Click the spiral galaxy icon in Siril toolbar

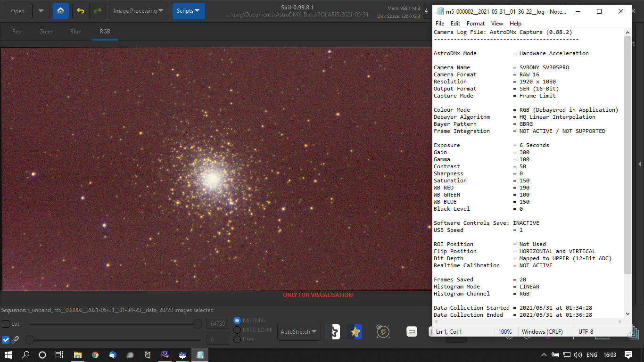point(383,332)
